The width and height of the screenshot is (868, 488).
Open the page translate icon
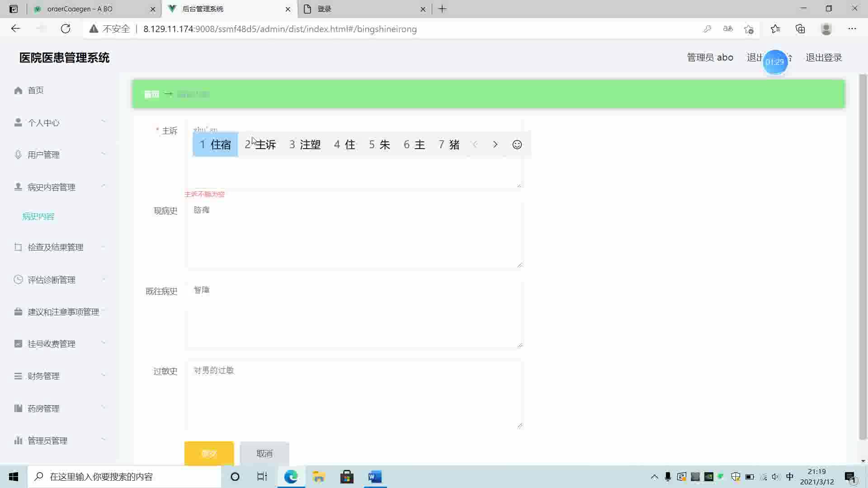pyautogui.click(x=728, y=29)
